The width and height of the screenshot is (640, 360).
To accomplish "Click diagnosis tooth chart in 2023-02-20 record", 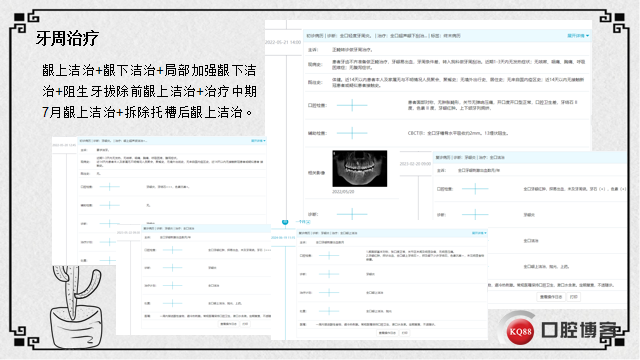I will pyautogui.click(x=475, y=214).
